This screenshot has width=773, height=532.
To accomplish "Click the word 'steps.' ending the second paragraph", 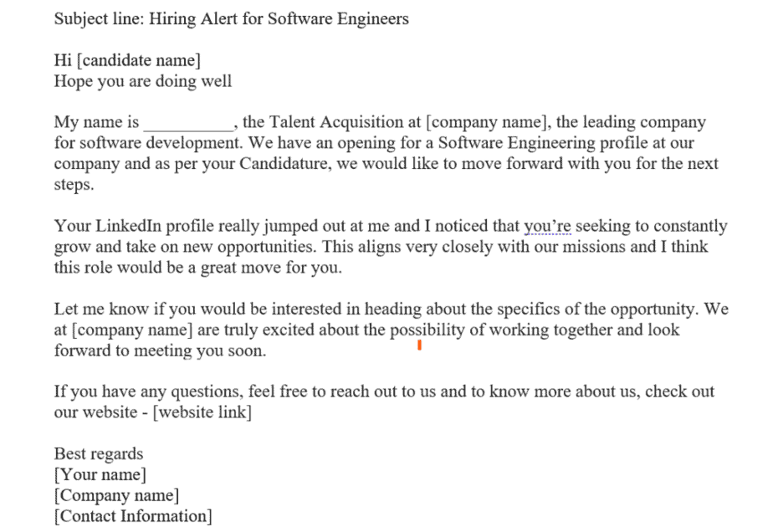I will 74,184.
